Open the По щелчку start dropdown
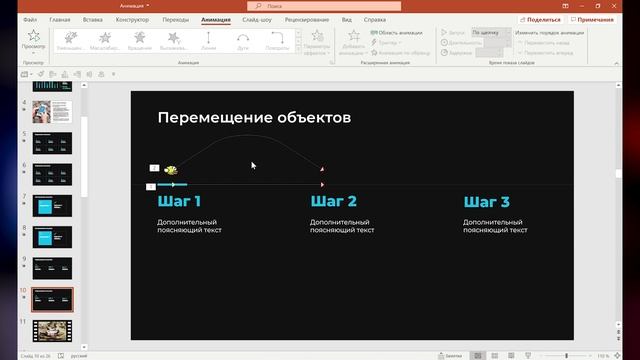This screenshot has width=640, height=360. click(491, 32)
